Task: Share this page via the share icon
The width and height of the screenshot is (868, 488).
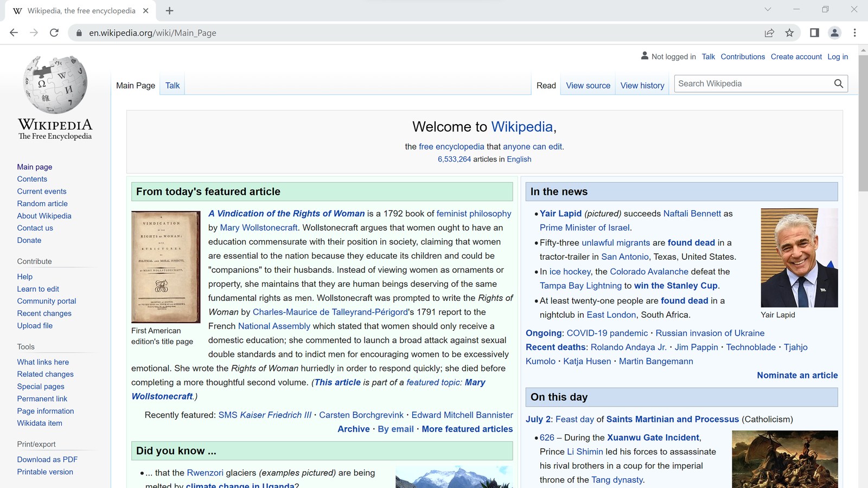Action: click(x=769, y=33)
